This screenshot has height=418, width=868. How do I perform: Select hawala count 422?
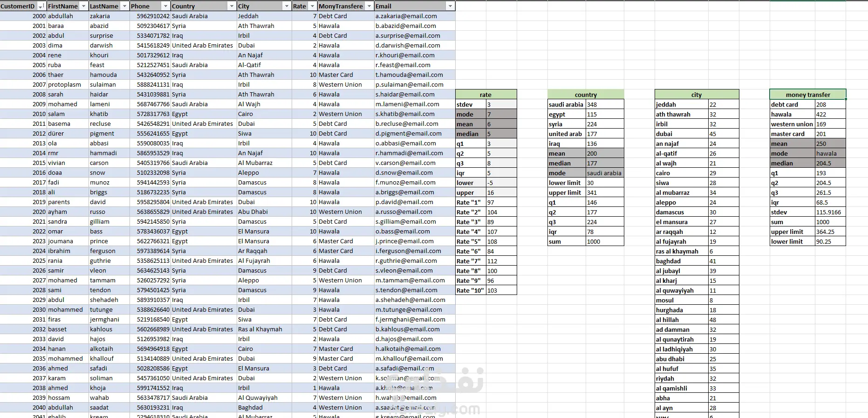point(830,114)
